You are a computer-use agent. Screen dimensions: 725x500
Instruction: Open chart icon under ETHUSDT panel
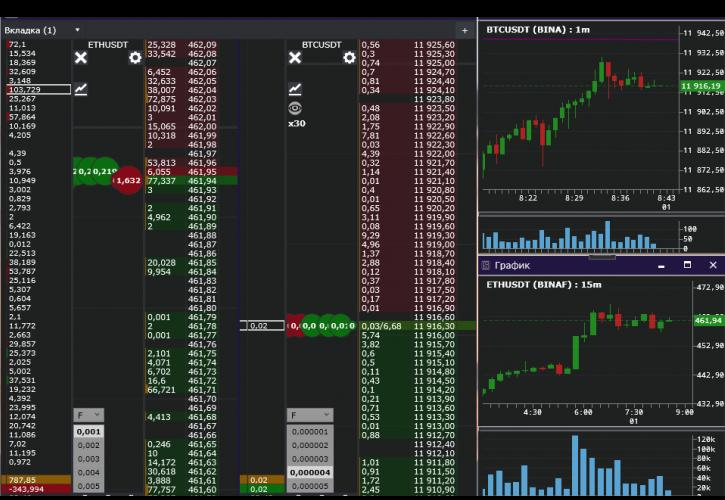coord(81,88)
